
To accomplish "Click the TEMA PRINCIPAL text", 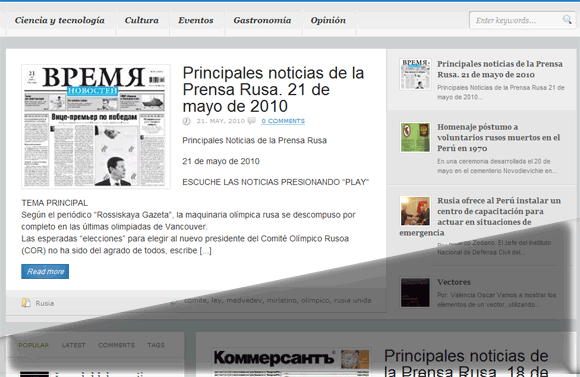I will point(54,203).
